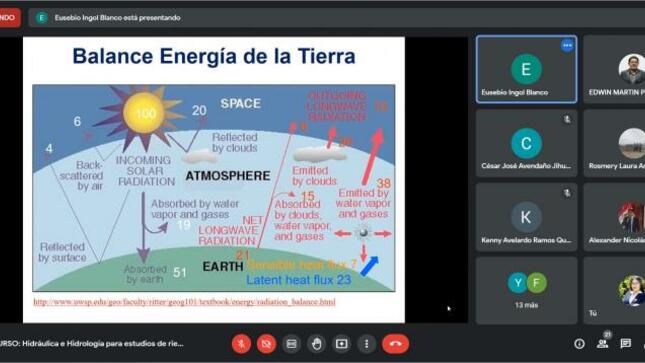The width and height of the screenshot is (645, 363).
Task: Open the uwsp.edu radiation balance link
Action: point(184,302)
